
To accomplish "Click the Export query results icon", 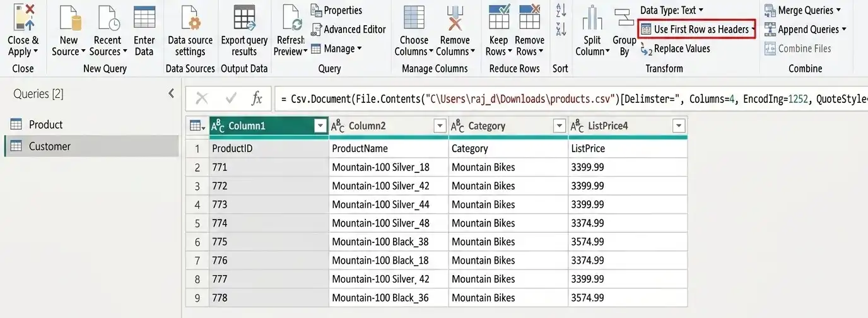I will point(244,17).
